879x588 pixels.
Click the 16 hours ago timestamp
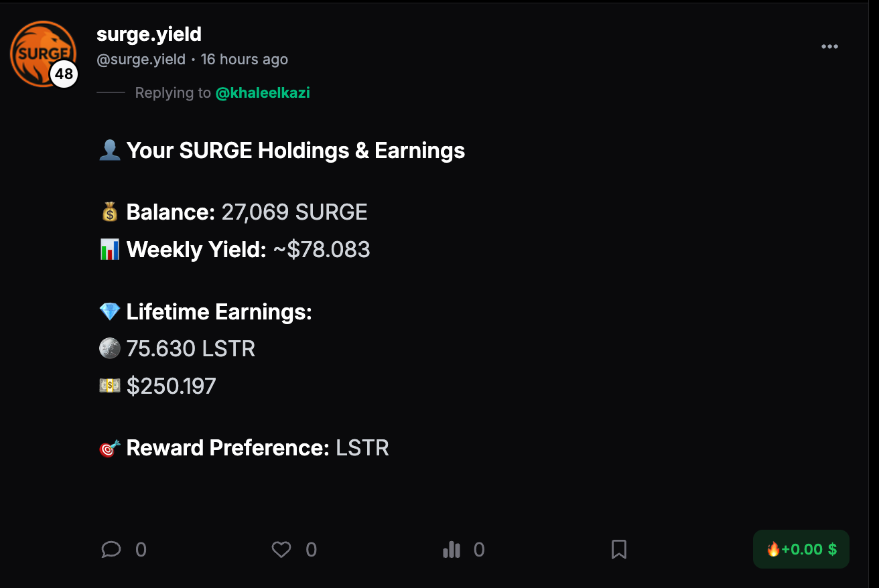point(244,60)
